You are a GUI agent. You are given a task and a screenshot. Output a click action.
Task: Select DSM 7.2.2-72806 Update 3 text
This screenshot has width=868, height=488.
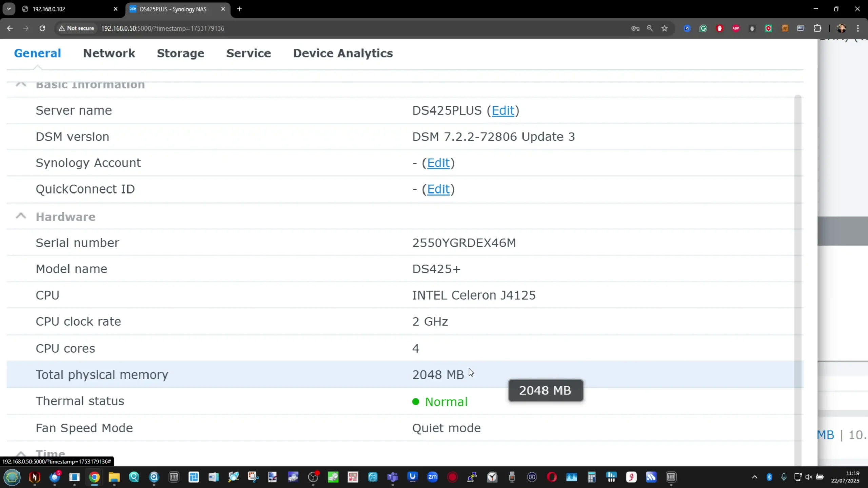pos(493,137)
